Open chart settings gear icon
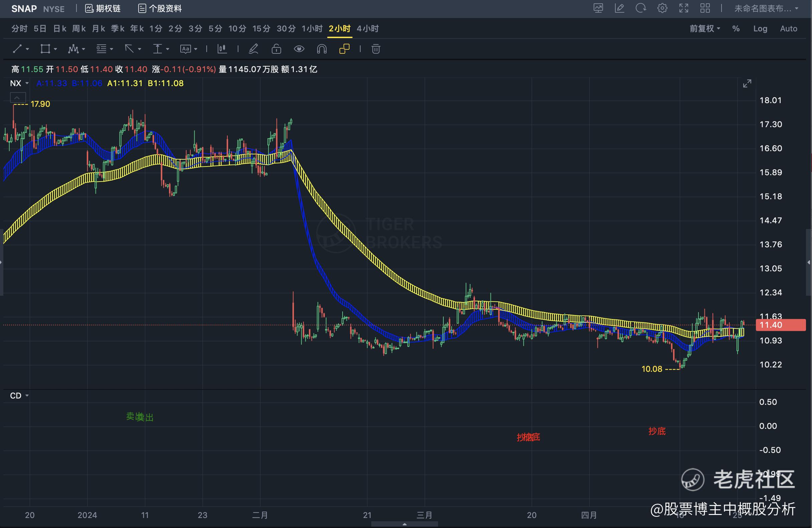 click(x=662, y=9)
